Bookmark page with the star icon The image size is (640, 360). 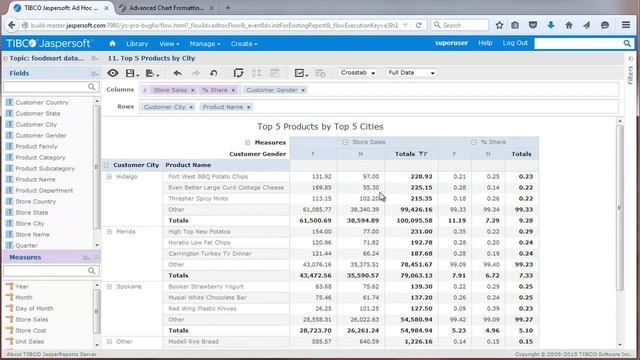499,25
